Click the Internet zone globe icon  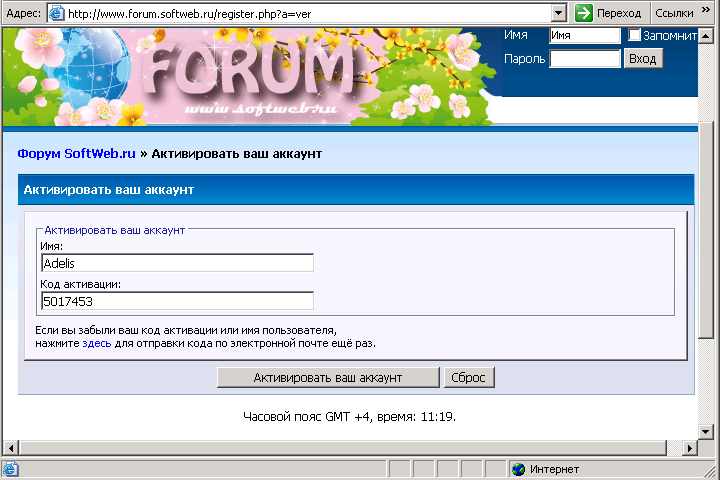click(x=519, y=469)
